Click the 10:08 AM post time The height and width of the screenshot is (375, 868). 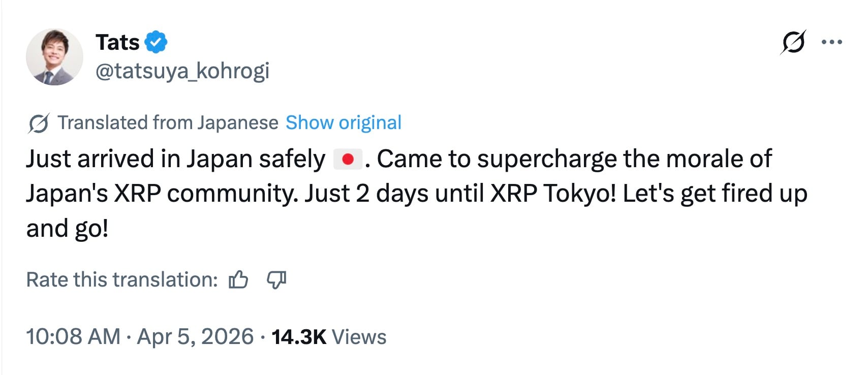coord(73,337)
